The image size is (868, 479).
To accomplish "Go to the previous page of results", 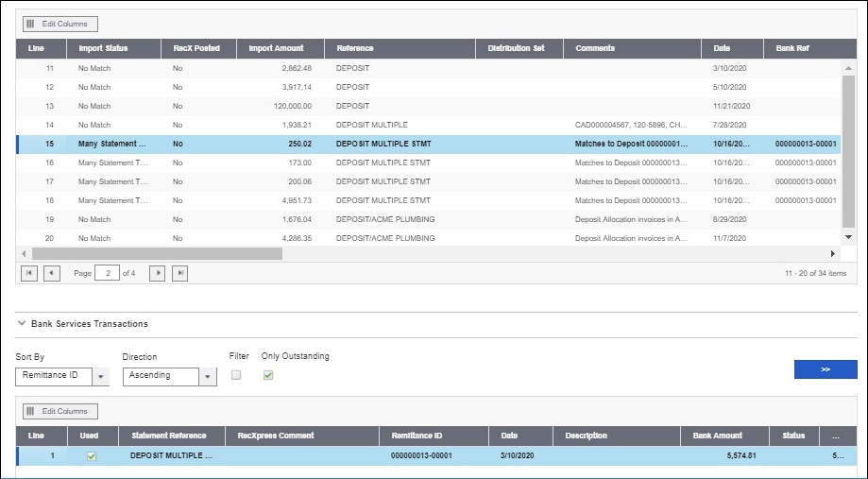I will 51,273.
